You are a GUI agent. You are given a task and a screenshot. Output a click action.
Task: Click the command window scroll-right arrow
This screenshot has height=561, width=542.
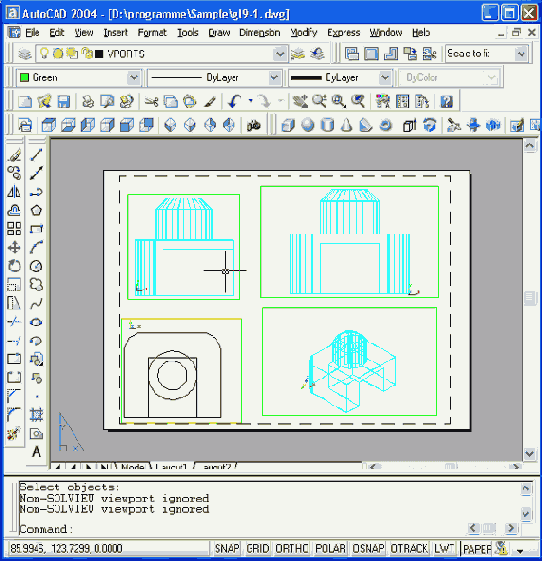pyautogui.click(x=511, y=528)
